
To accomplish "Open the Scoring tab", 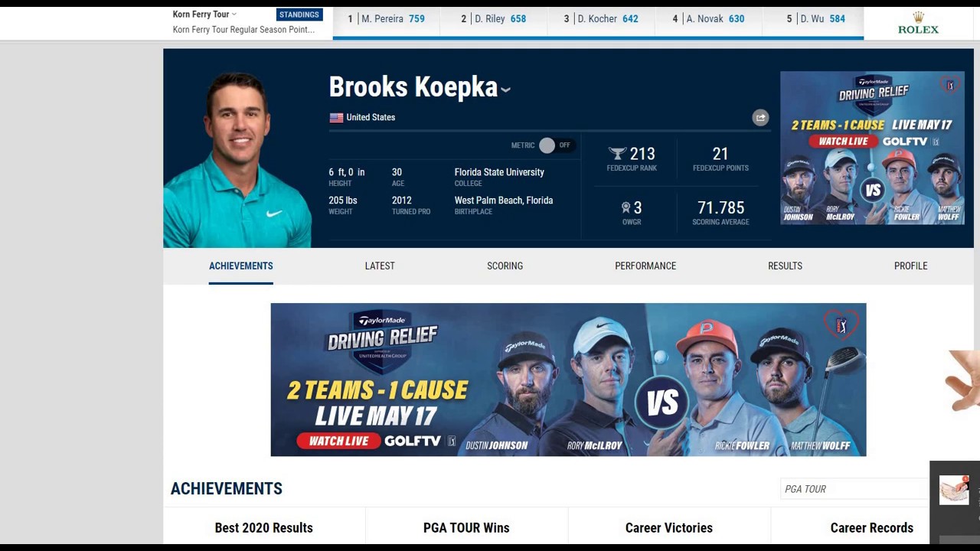I will coord(505,266).
